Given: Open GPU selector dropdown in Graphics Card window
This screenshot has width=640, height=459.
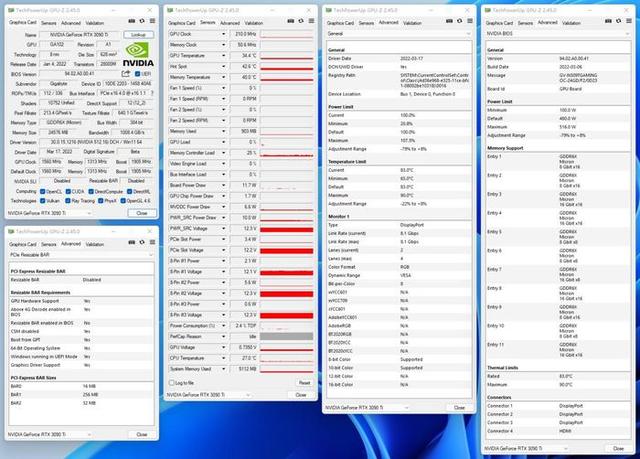Looking at the screenshot, I should pyautogui.click(x=50, y=213).
